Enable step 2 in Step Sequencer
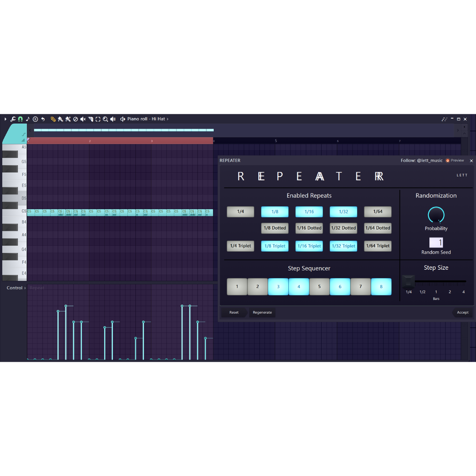This screenshot has width=476, height=476. click(257, 286)
